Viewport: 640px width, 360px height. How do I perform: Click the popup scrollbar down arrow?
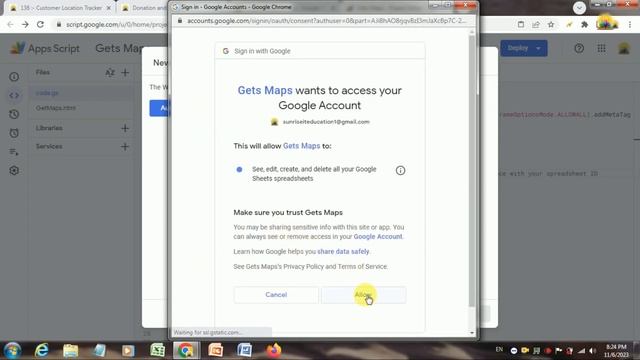click(472, 333)
